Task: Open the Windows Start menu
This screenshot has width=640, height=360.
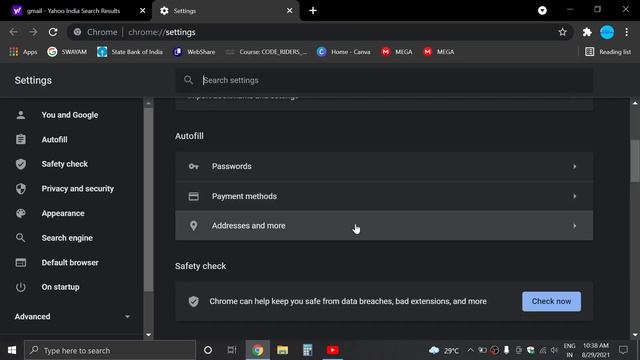Action: (12, 350)
